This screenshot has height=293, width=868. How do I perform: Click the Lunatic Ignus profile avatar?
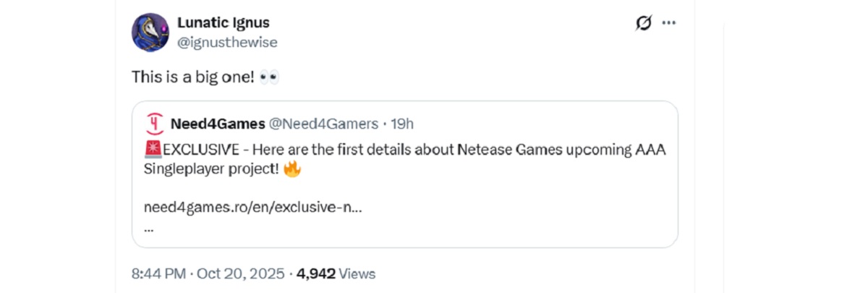point(150,33)
